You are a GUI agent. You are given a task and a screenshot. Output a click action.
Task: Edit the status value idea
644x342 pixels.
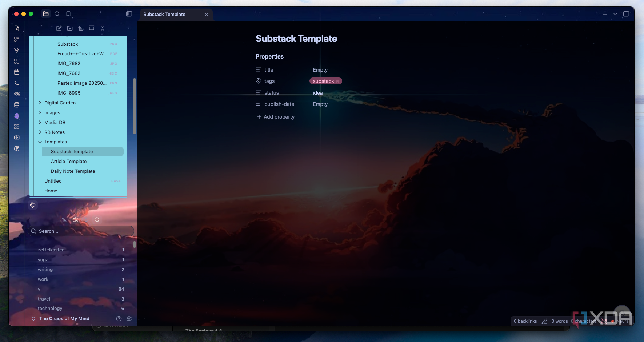tap(317, 93)
